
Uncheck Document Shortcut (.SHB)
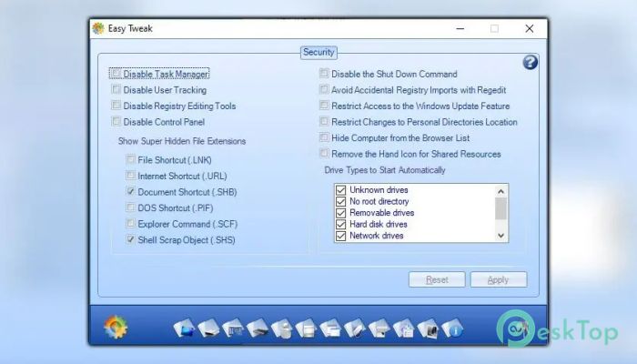point(130,191)
